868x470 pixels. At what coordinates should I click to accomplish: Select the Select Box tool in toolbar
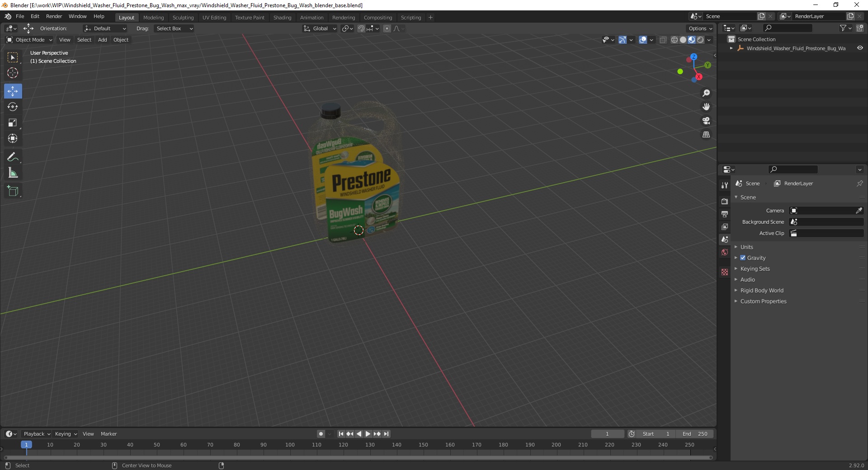13,57
